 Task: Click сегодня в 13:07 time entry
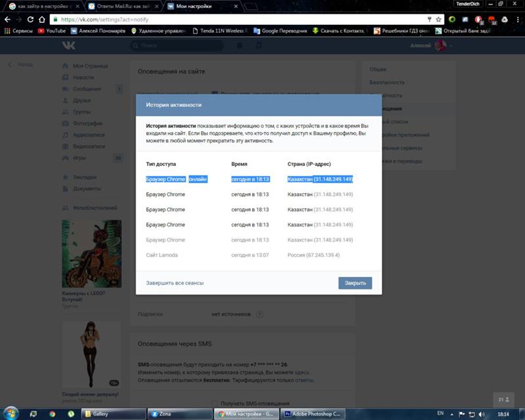tap(250, 255)
